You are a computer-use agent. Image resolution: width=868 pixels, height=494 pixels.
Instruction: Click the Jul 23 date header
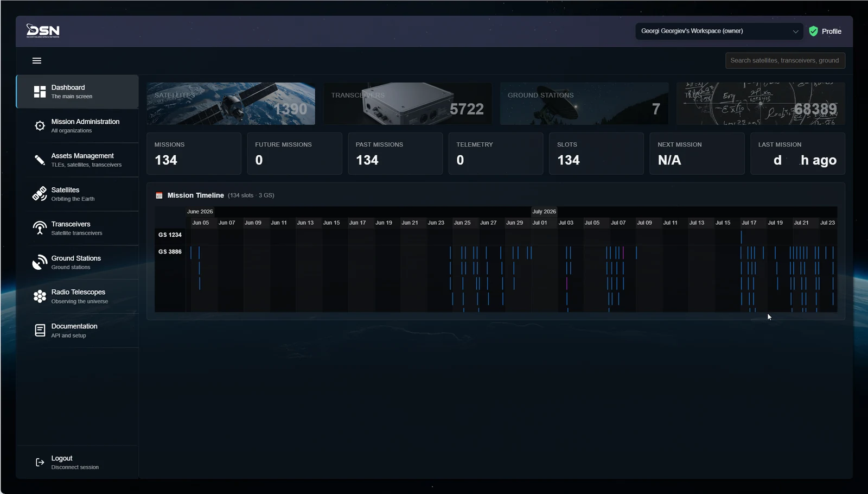click(827, 223)
